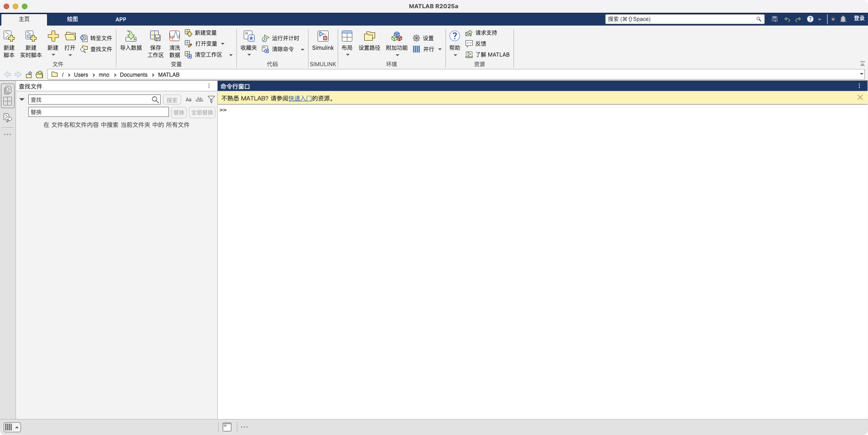The width and height of the screenshot is (868, 435).
Task: Open the Getting Started (快速入门) link
Action: pyautogui.click(x=300, y=98)
